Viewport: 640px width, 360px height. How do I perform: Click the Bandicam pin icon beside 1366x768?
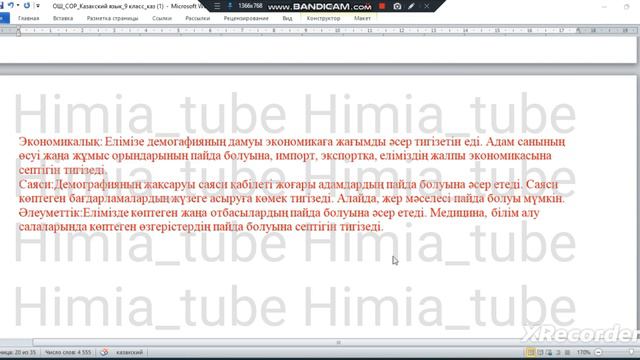point(230,6)
